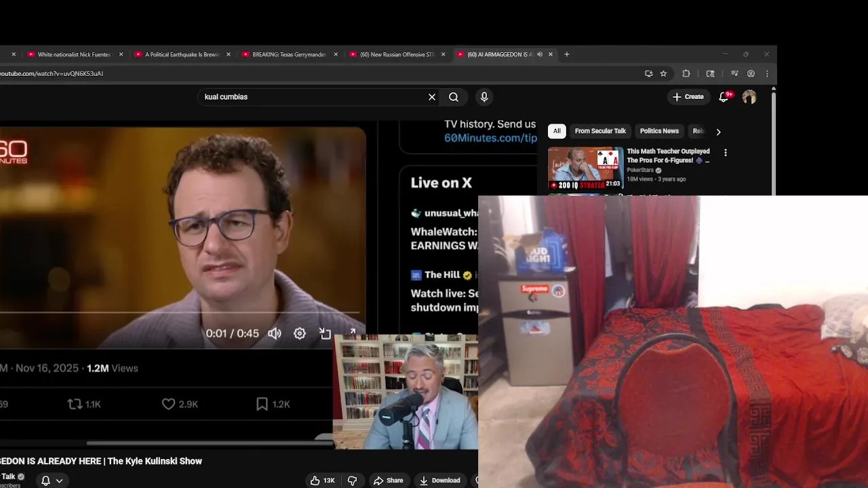Click the Nov 16, 2025 post date
The width and height of the screenshot is (868, 488).
coord(47,368)
